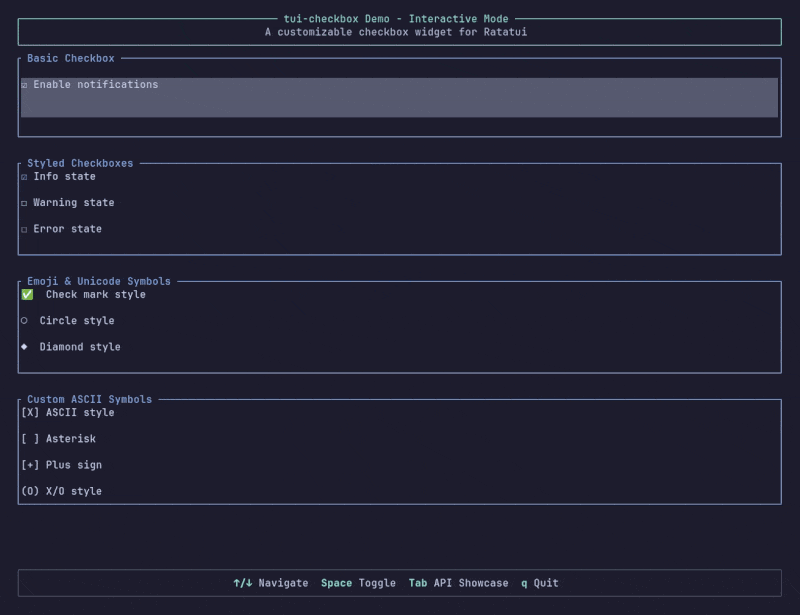The height and width of the screenshot is (615, 800).
Task: Click the Diamond style symbol icon
Action: point(24,347)
